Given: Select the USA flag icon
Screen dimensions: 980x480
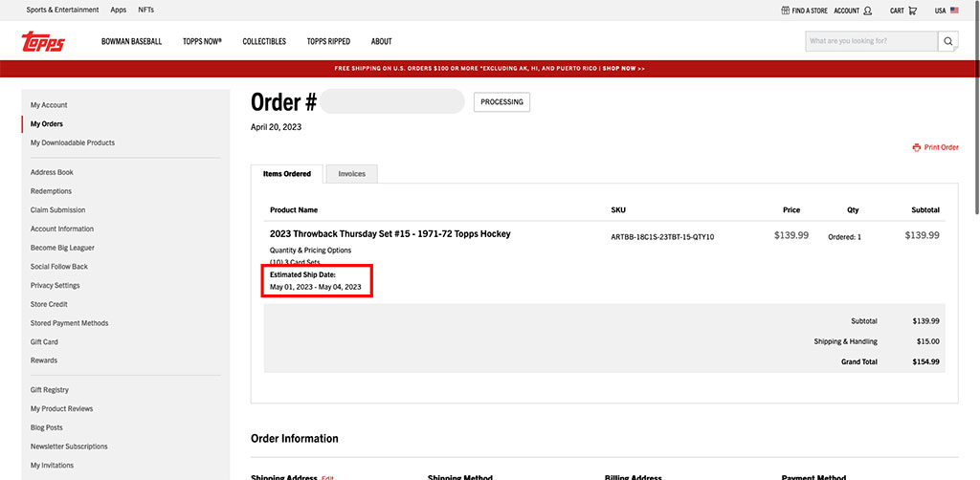Looking at the screenshot, I should 954,11.
